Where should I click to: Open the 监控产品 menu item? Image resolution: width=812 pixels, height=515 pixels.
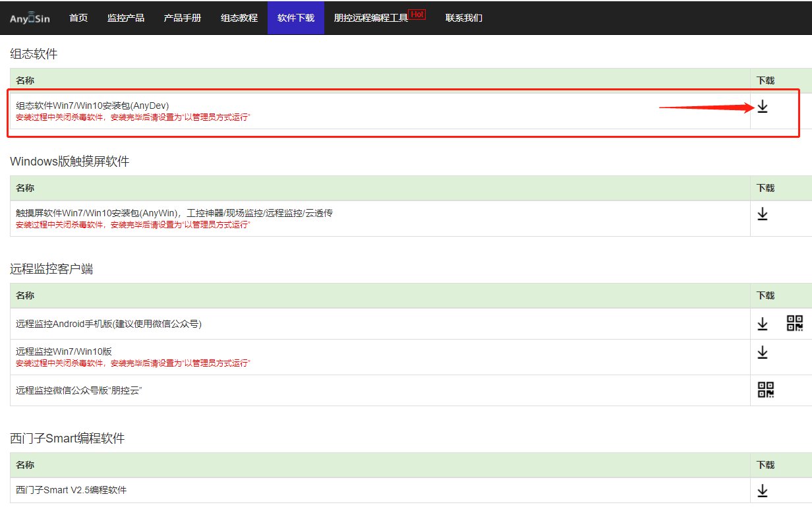click(x=126, y=18)
